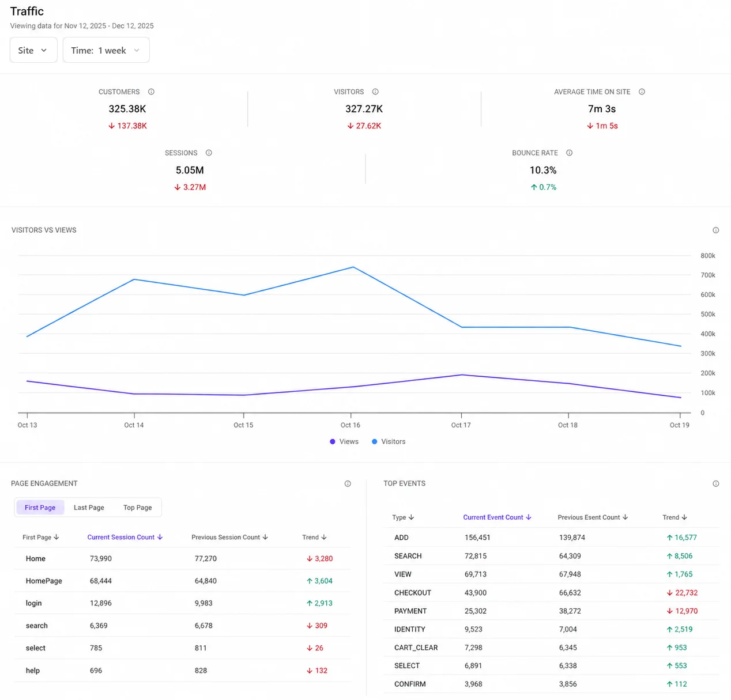The height and width of the screenshot is (700, 731).
Task: Click the VIEW event type
Action: coord(402,574)
